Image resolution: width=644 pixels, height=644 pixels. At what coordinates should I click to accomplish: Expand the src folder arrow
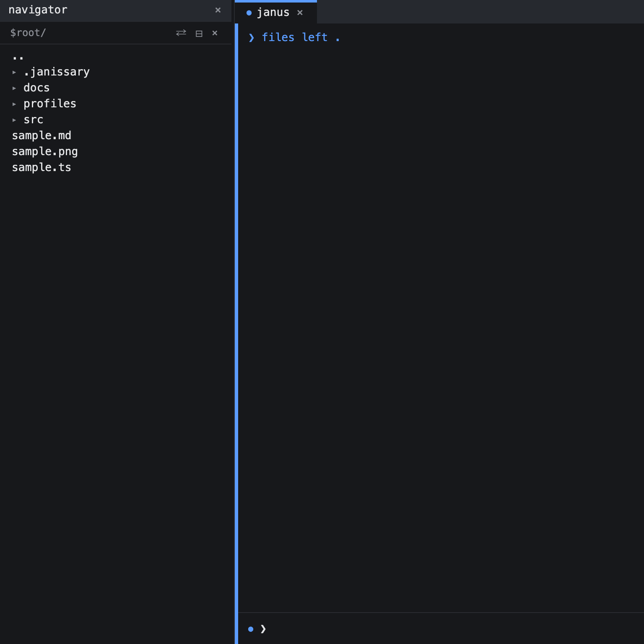(x=14, y=120)
